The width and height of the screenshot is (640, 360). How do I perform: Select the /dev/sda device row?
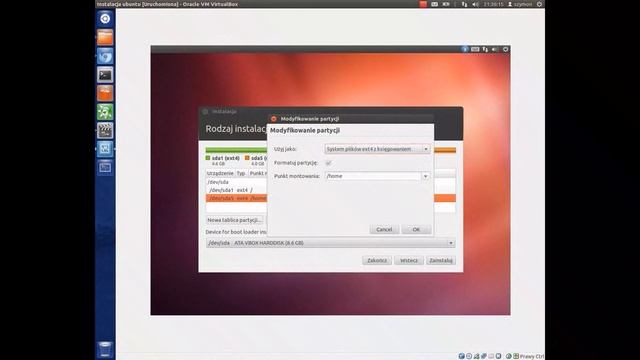pyautogui.click(x=236, y=182)
